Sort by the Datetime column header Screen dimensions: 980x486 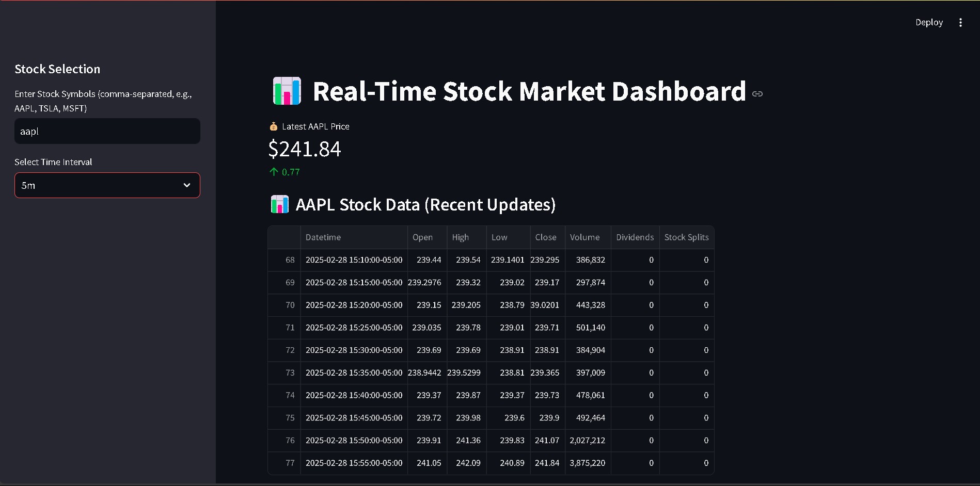(x=354, y=237)
